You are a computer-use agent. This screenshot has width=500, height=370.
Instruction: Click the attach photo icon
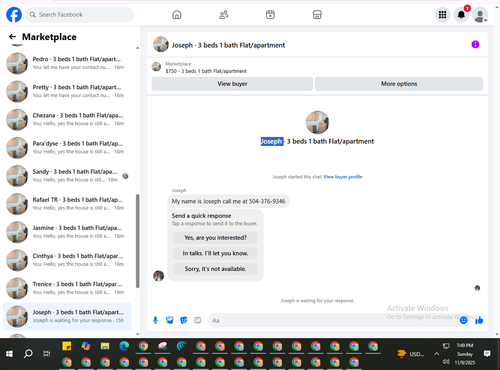170,320
